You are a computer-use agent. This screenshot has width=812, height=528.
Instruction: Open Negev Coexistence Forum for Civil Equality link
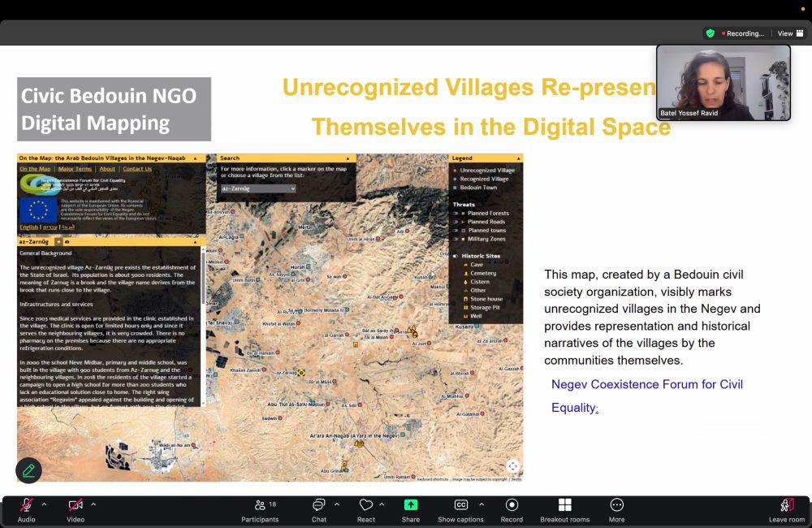click(x=647, y=396)
